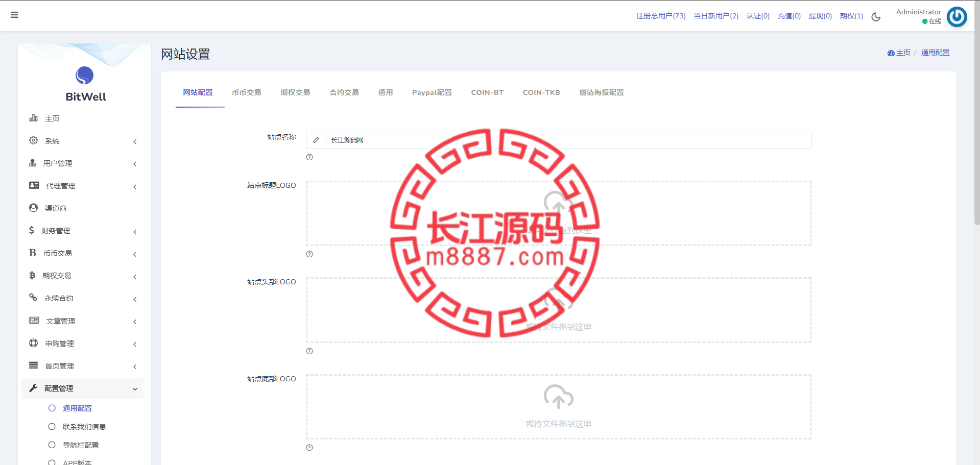Click the 站点名称 text input
980x465 pixels.
point(568,140)
